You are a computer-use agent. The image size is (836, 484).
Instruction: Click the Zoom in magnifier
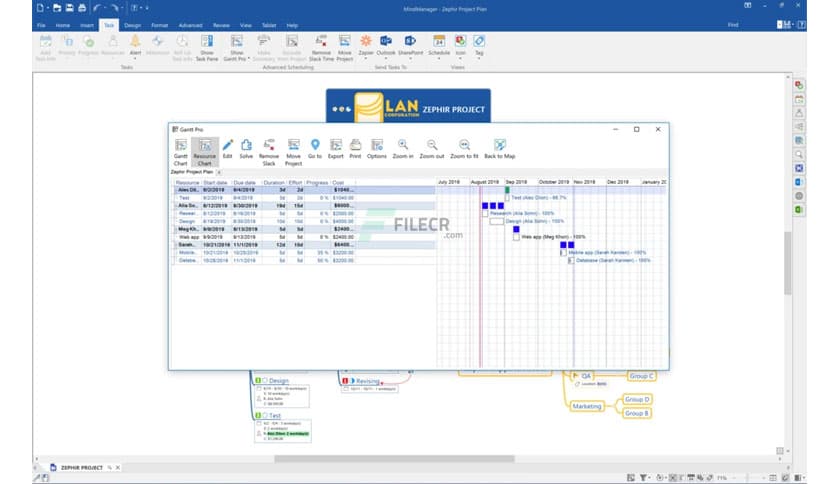pyautogui.click(x=403, y=149)
